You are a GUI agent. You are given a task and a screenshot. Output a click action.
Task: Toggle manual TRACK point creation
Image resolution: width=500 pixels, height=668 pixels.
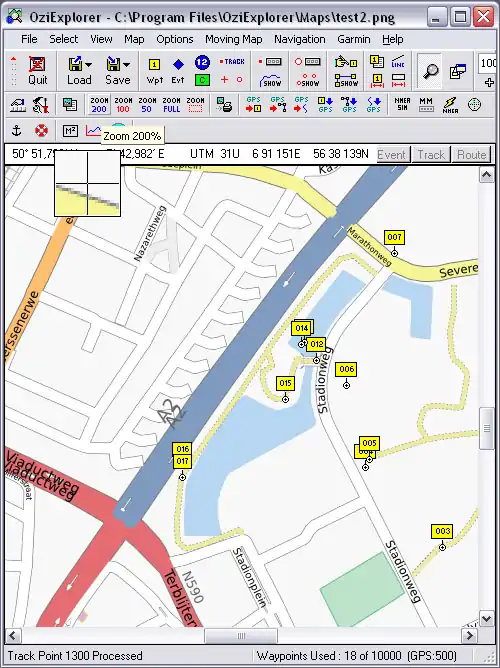232,62
